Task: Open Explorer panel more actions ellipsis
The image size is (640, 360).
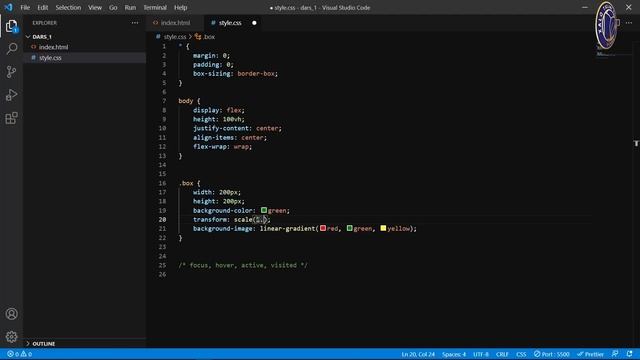Action: tap(135, 23)
